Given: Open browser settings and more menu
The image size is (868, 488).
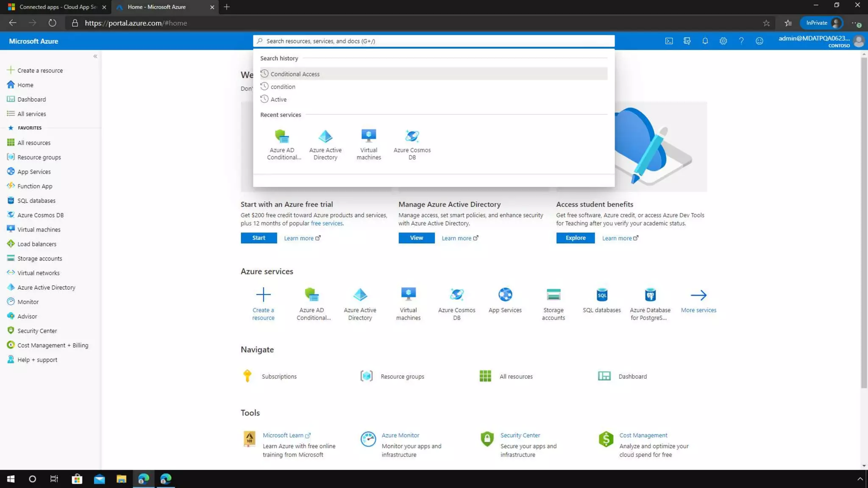Looking at the screenshot, I should 856,23.
